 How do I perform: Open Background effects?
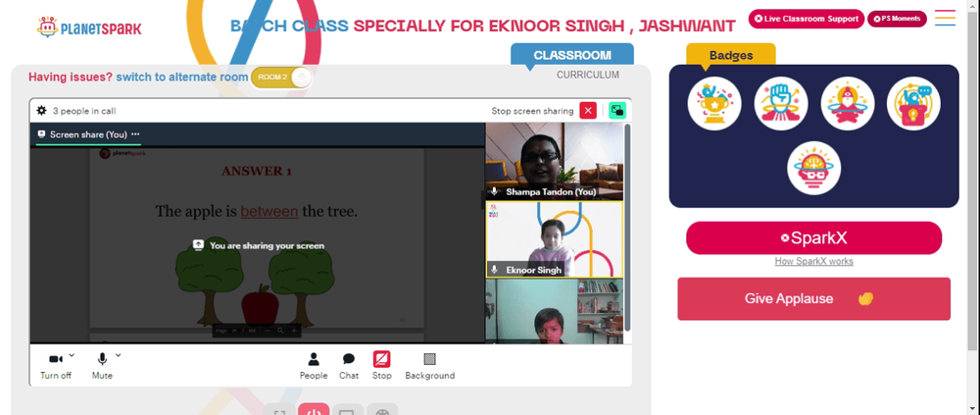pos(430,366)
